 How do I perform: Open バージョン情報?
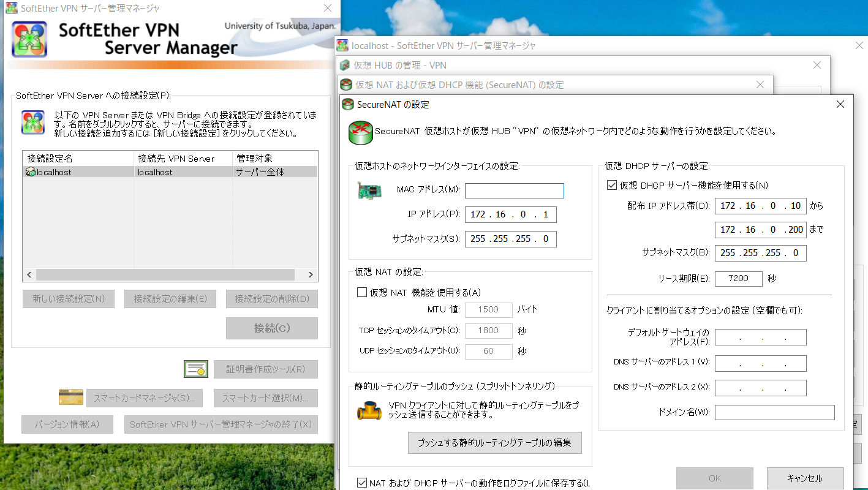67,424
